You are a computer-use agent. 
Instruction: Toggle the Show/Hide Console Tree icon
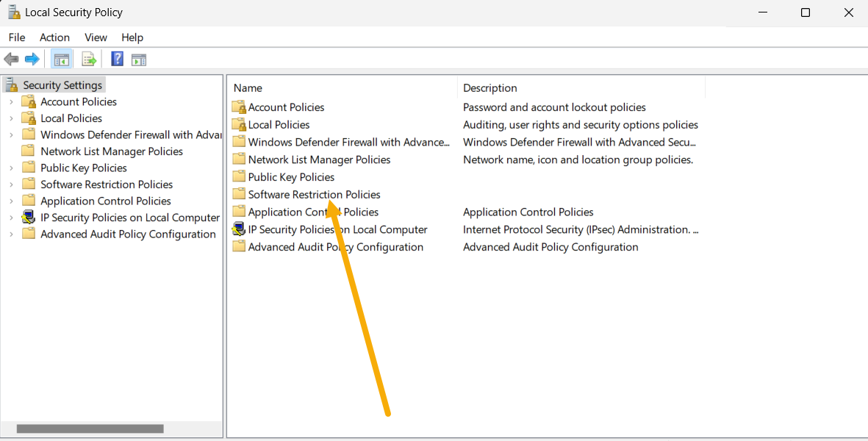pos(61,59)
